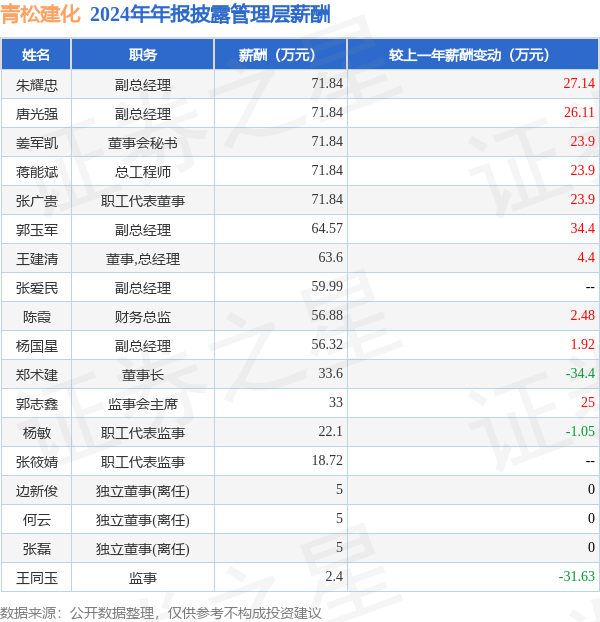Click 何云's 独立董事(离任) cell
The image size is (600, 622).
[143, 520]
